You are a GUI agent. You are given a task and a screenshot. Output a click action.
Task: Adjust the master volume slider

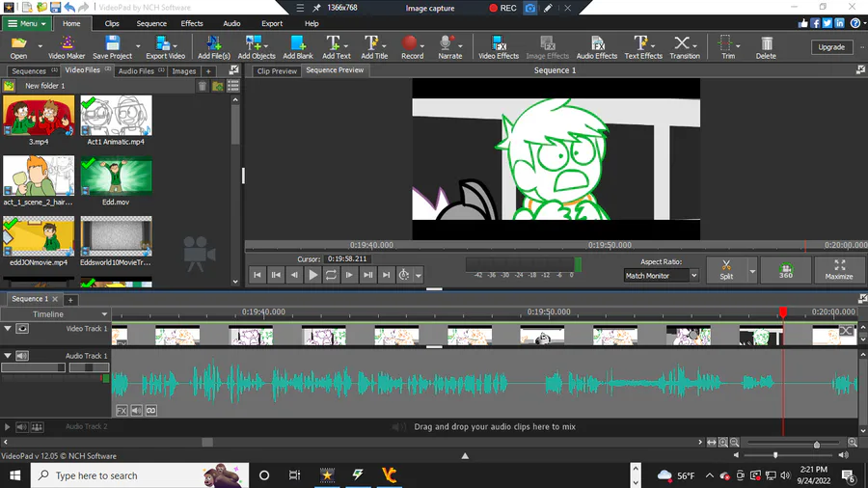click(775, 455)
